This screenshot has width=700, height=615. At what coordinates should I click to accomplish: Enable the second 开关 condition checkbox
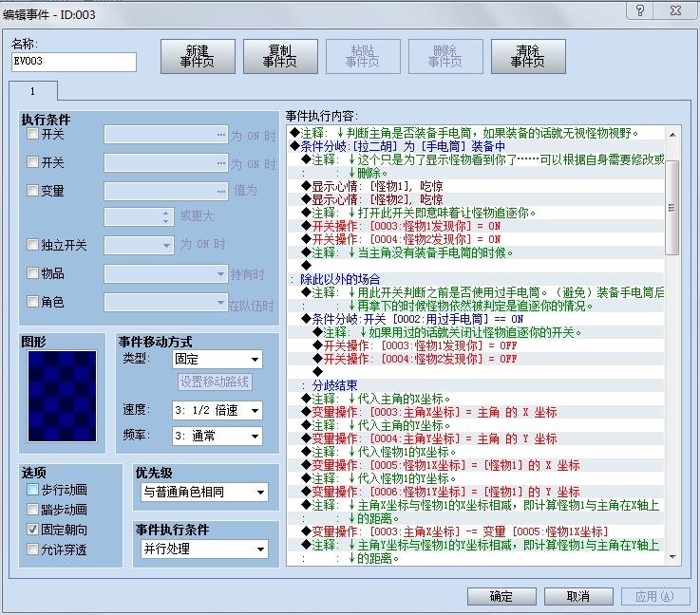pos(32,162)
